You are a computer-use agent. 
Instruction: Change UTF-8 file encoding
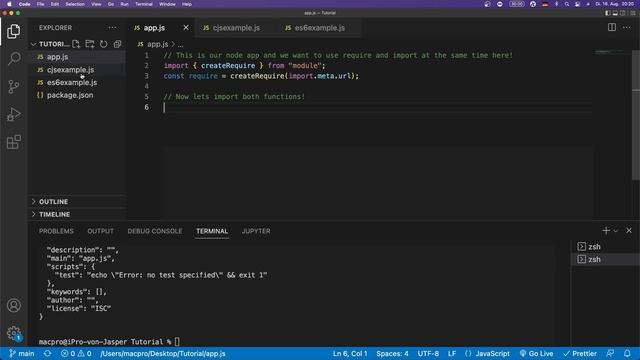click(428, 353)
